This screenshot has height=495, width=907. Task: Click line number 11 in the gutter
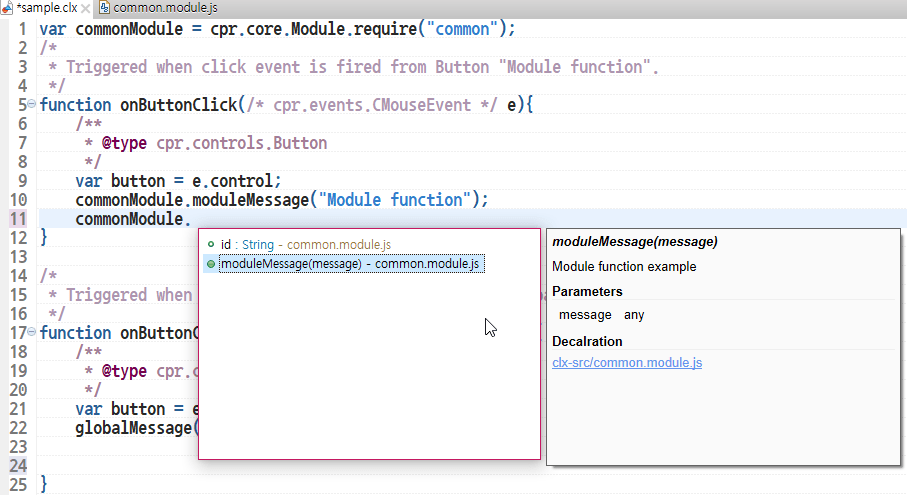tap(18, 219)
